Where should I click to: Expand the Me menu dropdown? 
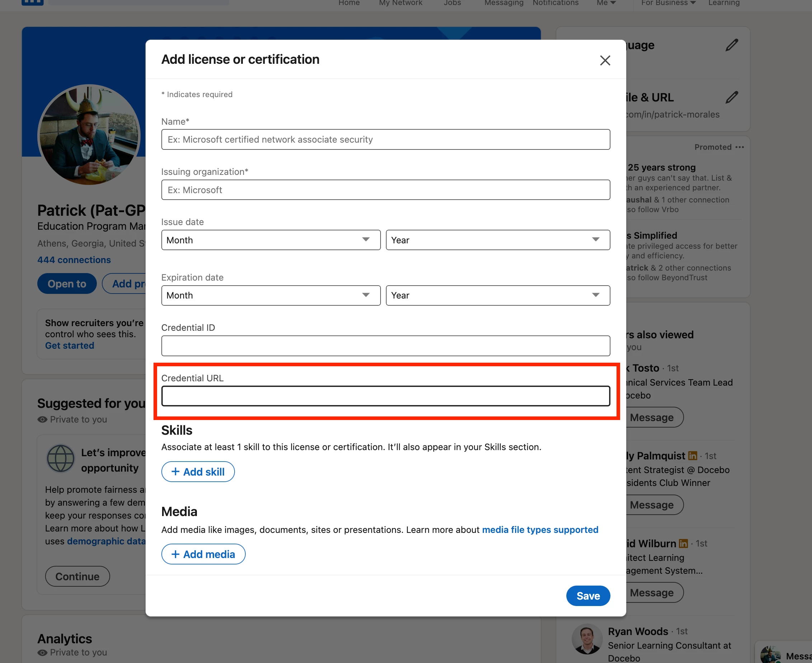click(606, 3)
